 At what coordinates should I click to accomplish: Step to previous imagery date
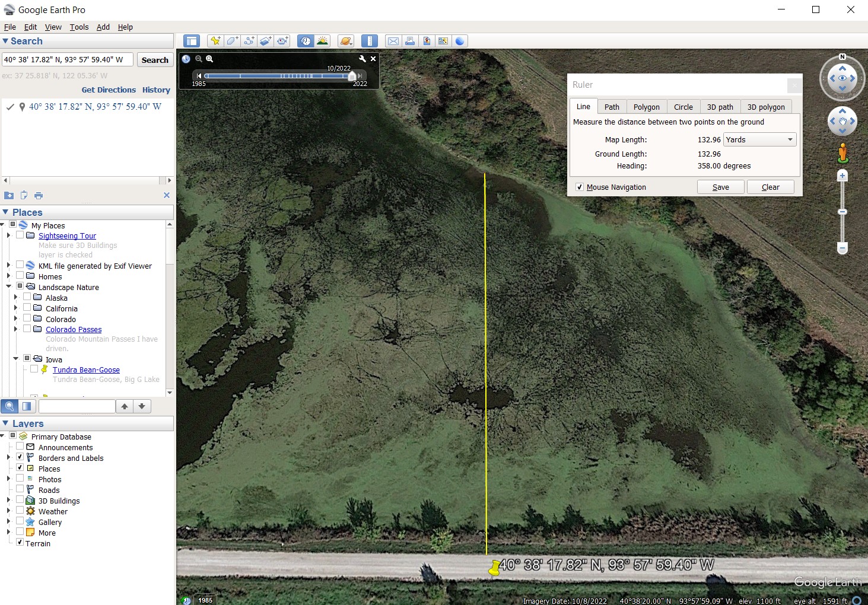click(199, 76)
